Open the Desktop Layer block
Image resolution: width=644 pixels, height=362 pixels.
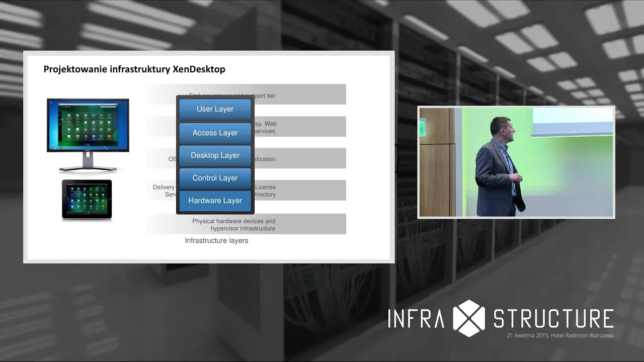tap(215, 155)
